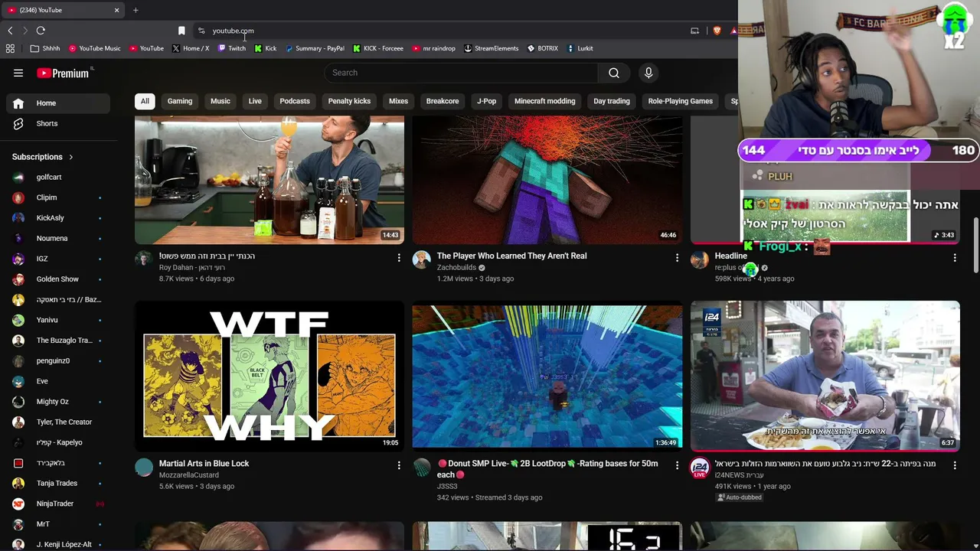Open the Shhhh bookmarks folder
This screenshot has height=551, width=980.
point(45,48)
